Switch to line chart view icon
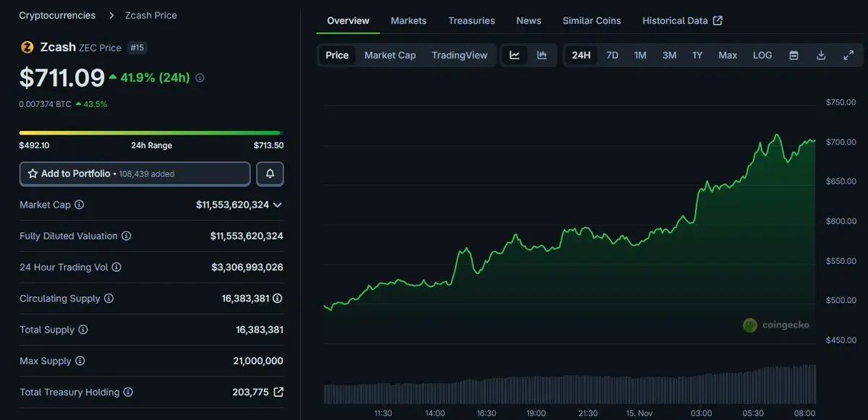 514,55
